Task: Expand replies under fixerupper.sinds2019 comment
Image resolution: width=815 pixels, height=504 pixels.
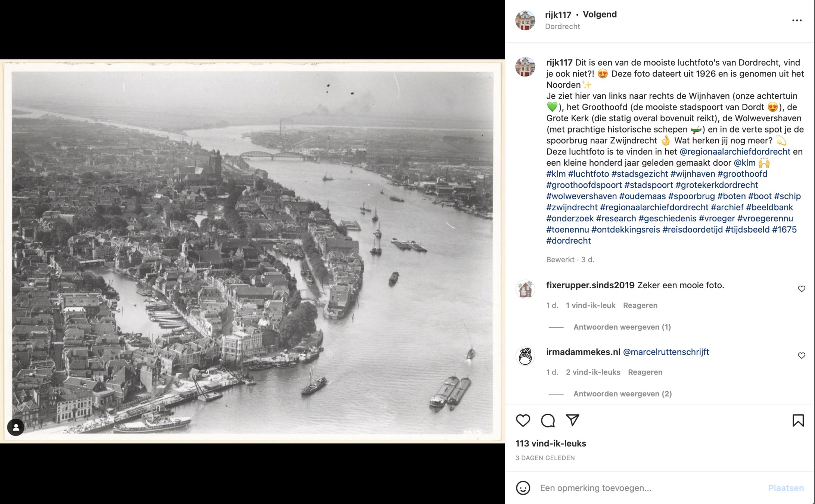Action: (x=622, y=327)
